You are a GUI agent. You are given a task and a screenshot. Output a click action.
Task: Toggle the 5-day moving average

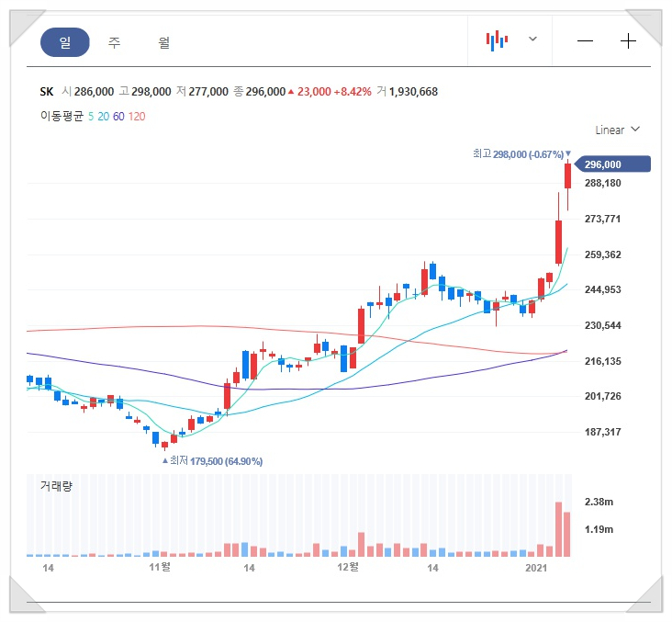tap(91, 117)
